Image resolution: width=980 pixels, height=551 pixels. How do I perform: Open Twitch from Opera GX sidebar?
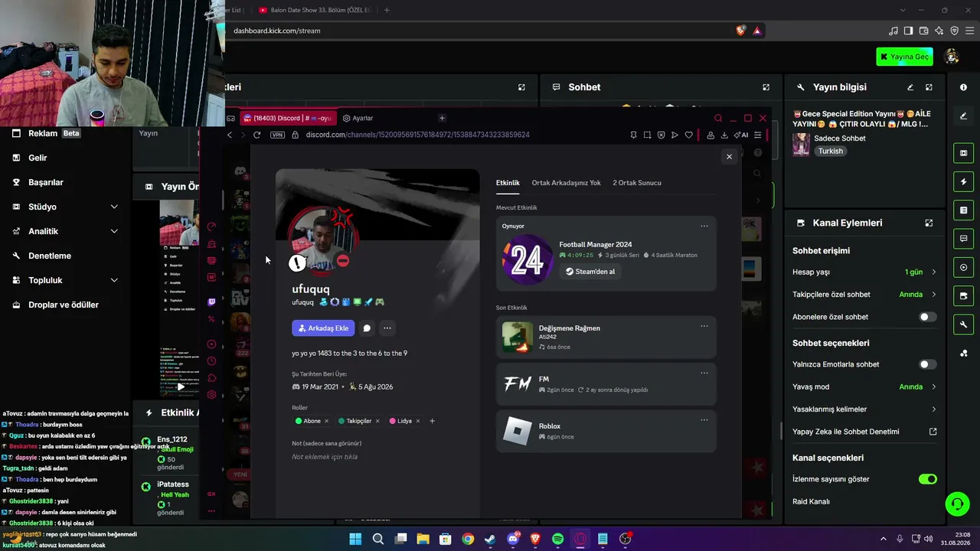coord(212,302)
